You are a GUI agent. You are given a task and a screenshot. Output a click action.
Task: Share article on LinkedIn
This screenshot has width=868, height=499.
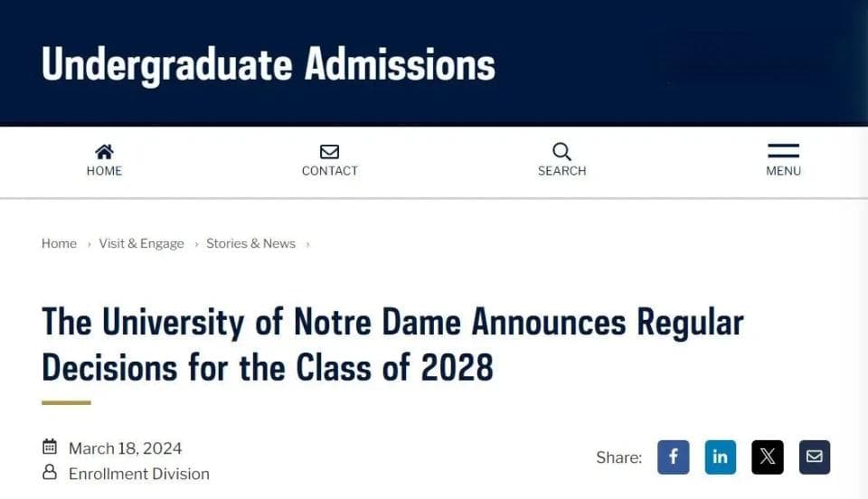pos(721,457)
